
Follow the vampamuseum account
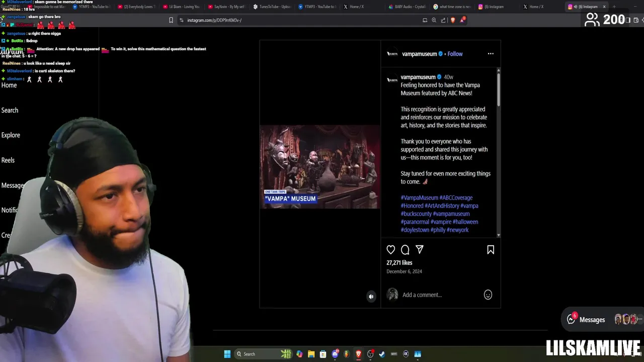455,54
